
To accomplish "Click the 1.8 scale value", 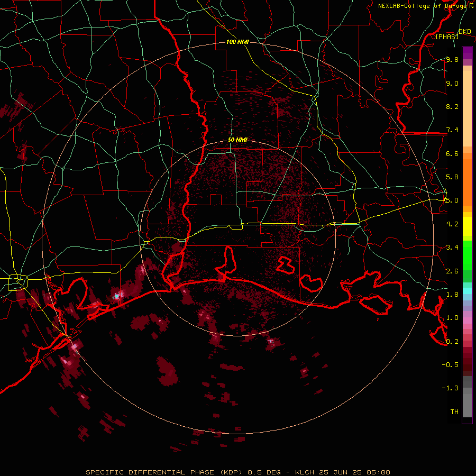I will (x=452, y=295).
